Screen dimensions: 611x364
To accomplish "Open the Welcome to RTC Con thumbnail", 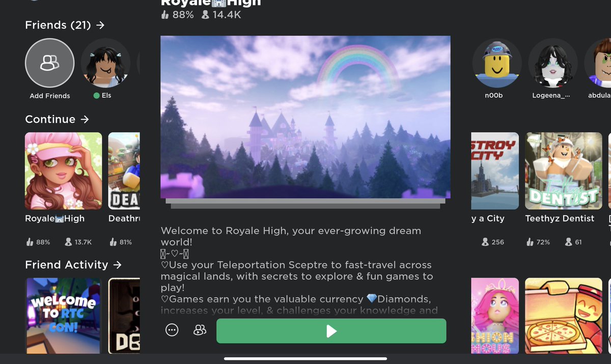I will coord(64,316).
